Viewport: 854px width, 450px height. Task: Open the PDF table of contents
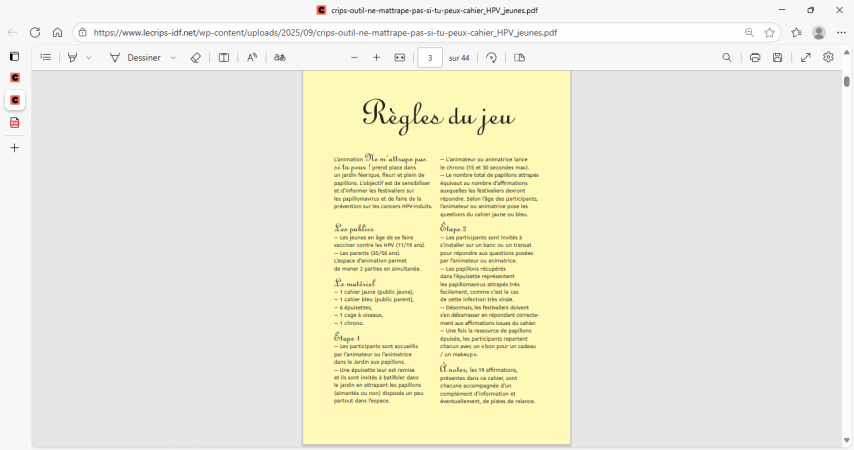(x=45, y=58)
